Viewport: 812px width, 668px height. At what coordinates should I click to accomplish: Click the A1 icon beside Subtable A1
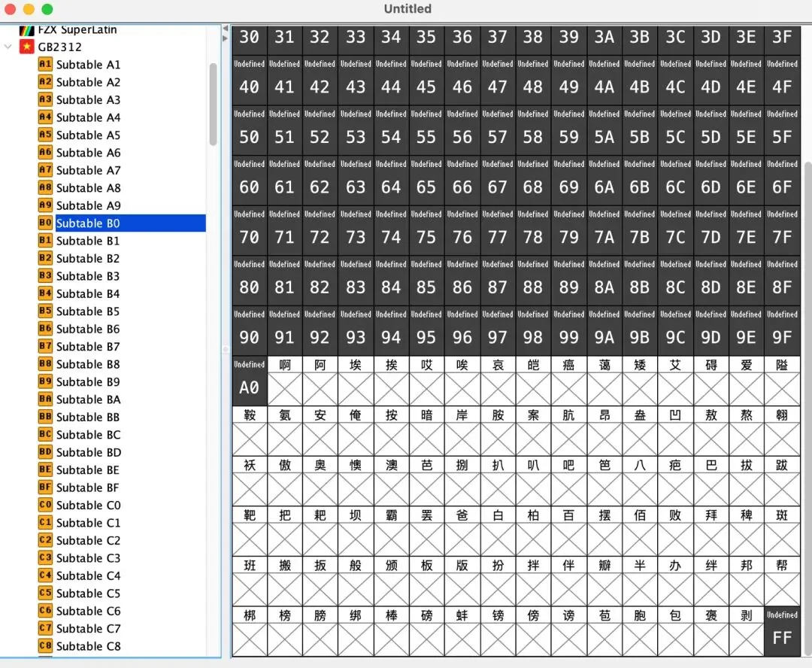point(45,64)
